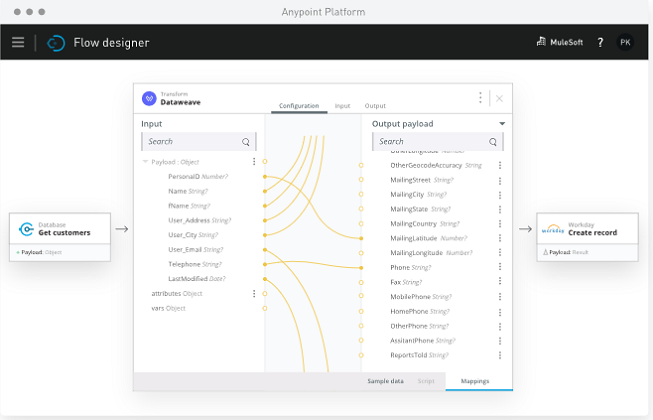
Task: Select the User_City input field
Action: coord(193,235)
